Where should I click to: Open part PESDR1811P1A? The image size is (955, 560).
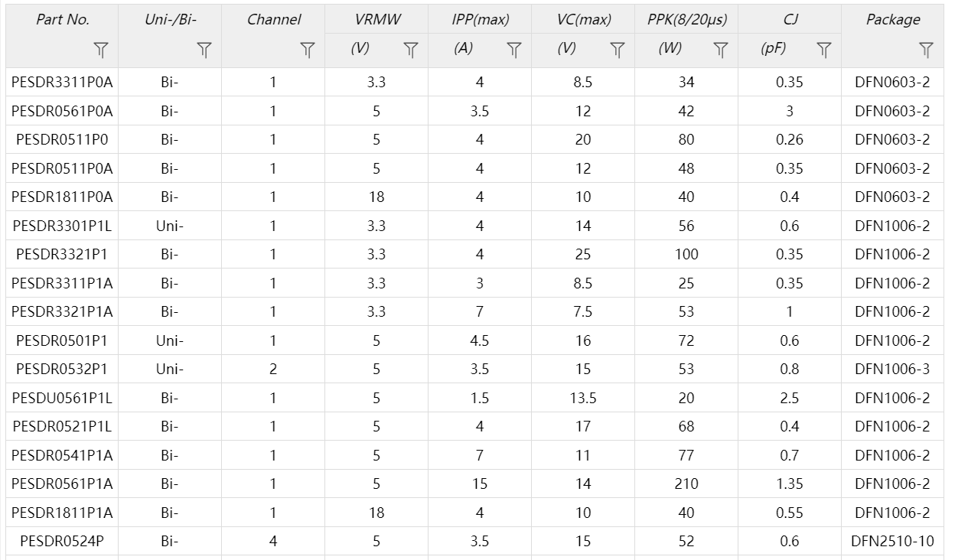click(x=62, y=513)
